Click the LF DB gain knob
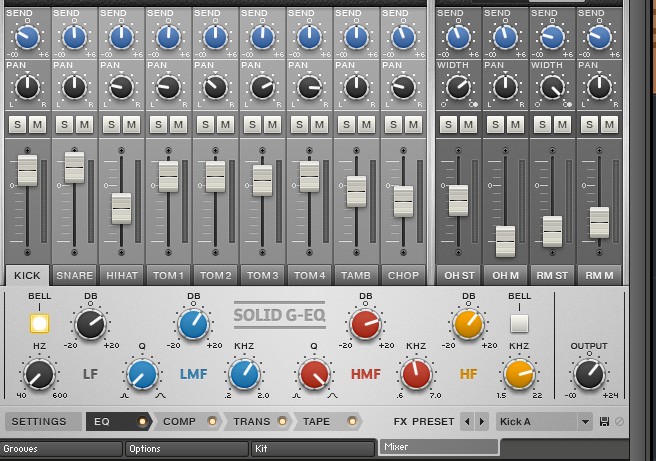 [x=90, y=324]
